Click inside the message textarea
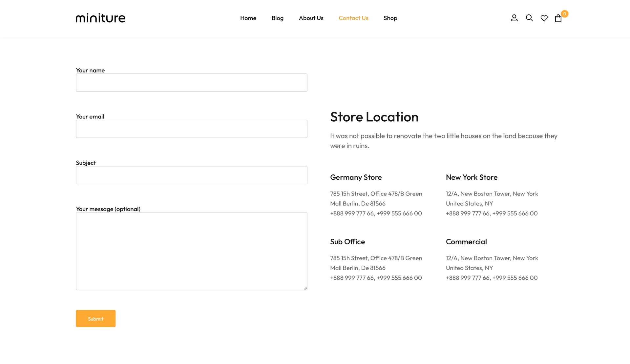 click(191, 251)
